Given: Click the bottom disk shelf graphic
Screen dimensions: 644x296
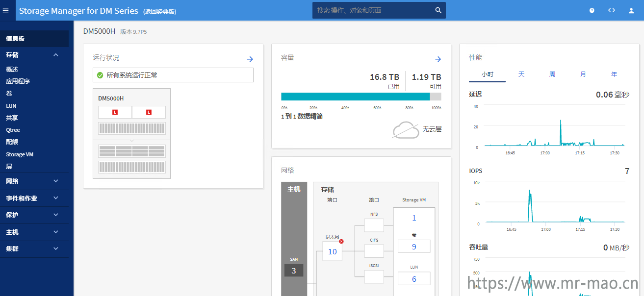Looking at the screenshot, I should (x=132, y=167).
